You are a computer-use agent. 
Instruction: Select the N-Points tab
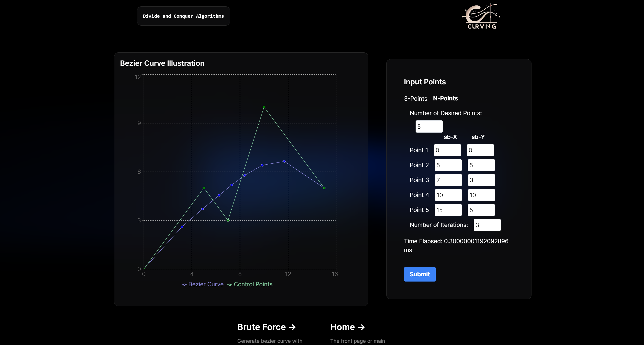click(445, 98)
